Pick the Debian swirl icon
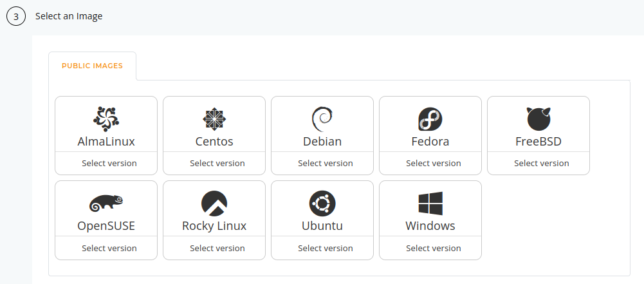This screenshot has height=284, width=644. pos(322,118)
